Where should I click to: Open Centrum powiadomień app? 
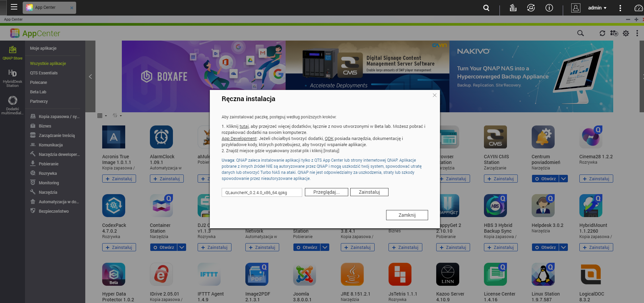tap(545, 179)
